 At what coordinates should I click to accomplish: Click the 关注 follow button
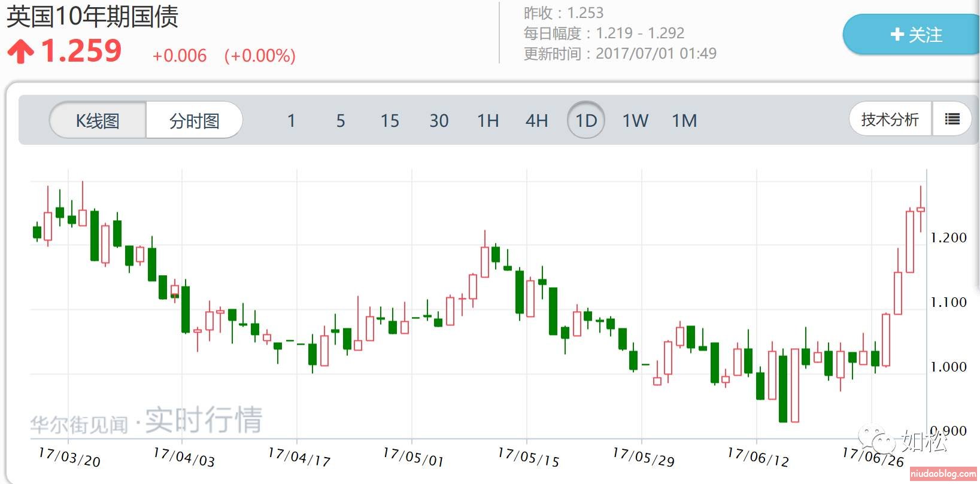911,35
